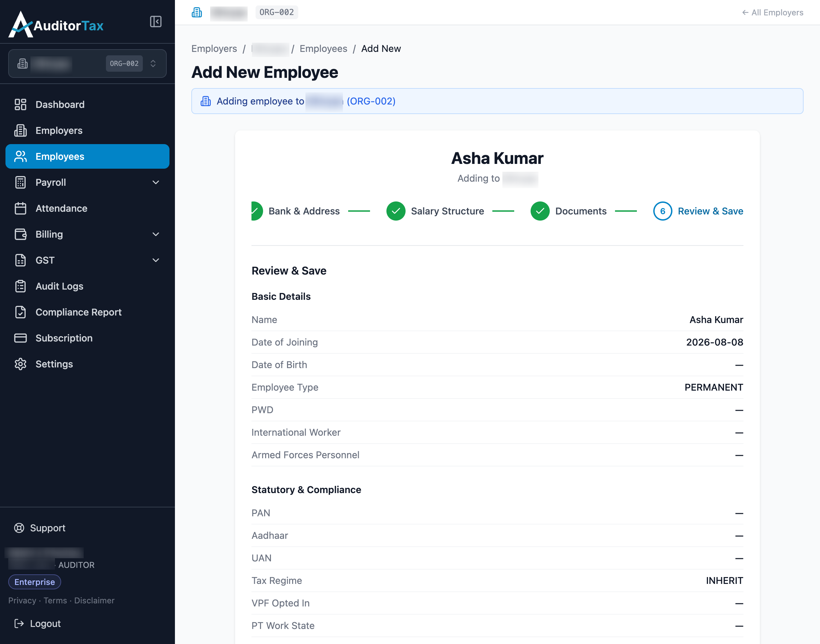The height and width of the screenshot is (644, 820).
Task: Go to Bank & Address step
Action: (304, 211)
